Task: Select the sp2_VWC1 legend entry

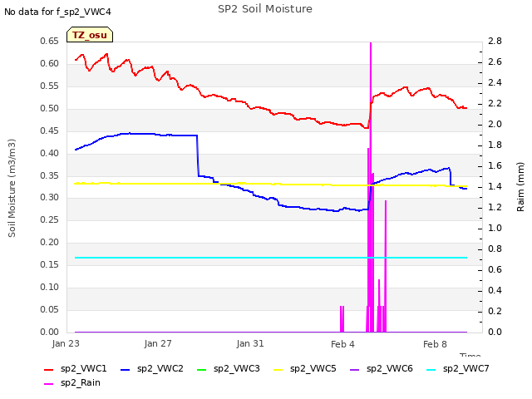Action: [x=76, y=368]
